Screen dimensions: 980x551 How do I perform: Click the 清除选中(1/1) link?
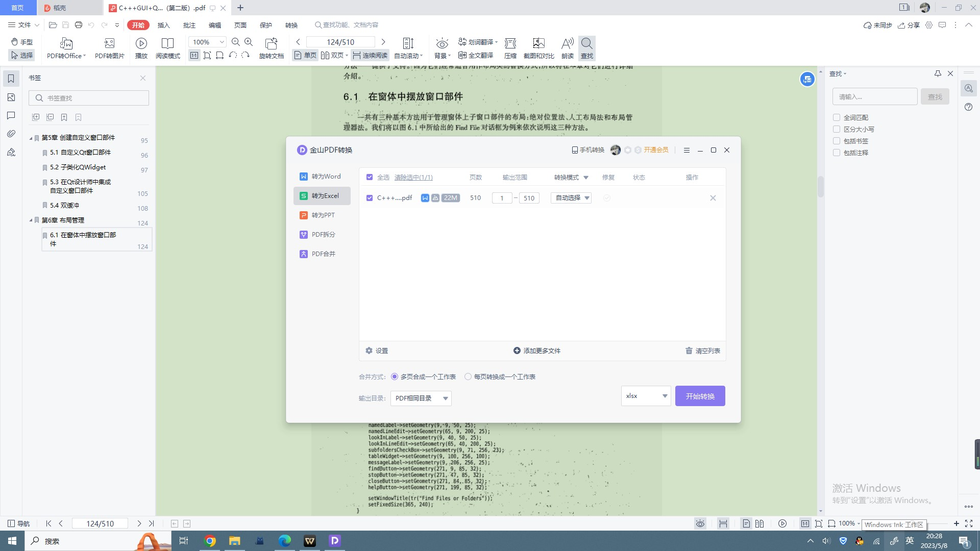pos(413,178)
